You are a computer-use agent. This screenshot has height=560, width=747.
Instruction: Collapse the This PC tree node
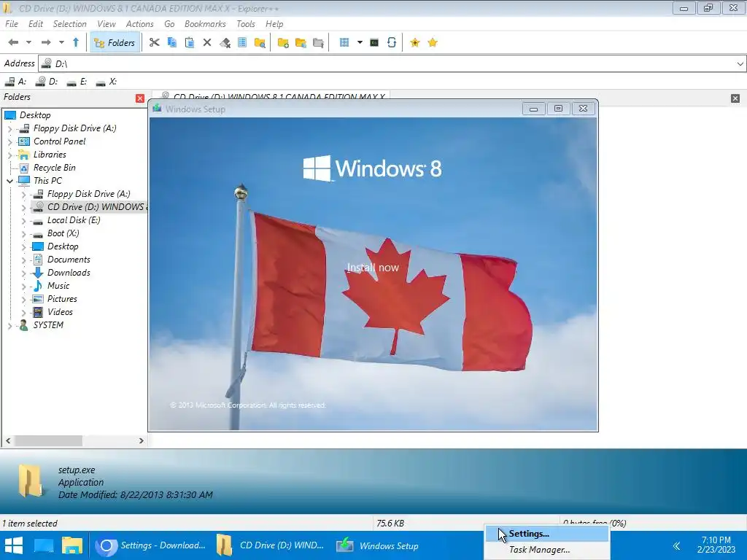pos(9,181)
